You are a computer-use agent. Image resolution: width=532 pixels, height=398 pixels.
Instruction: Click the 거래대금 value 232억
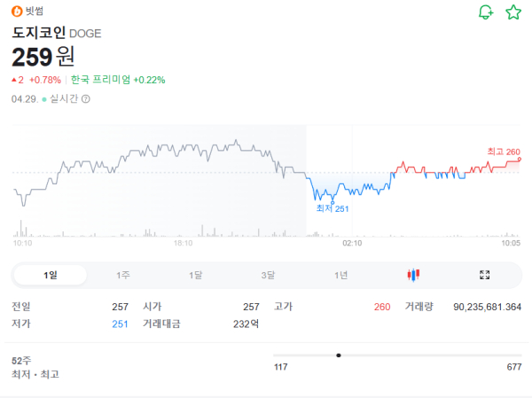(246, 324)
